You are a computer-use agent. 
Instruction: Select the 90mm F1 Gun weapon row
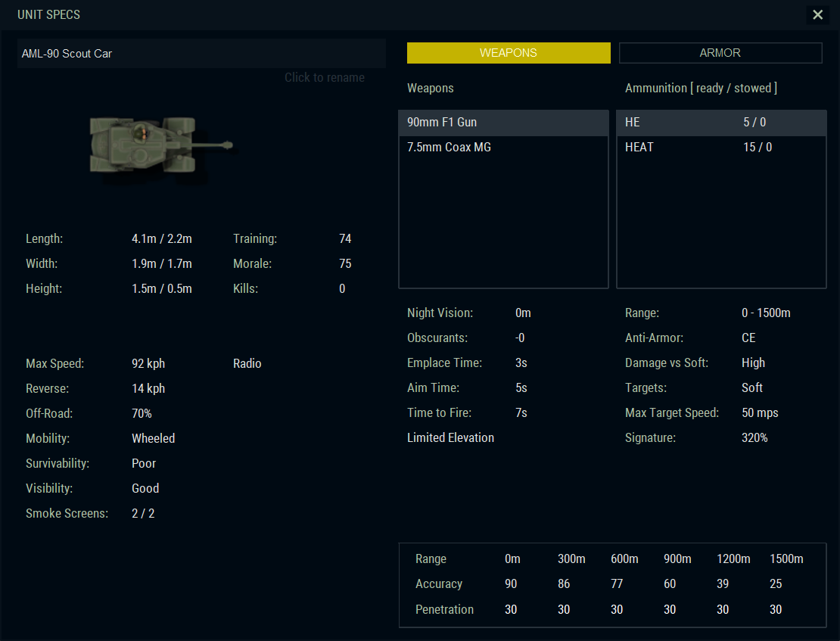(503, 123)
